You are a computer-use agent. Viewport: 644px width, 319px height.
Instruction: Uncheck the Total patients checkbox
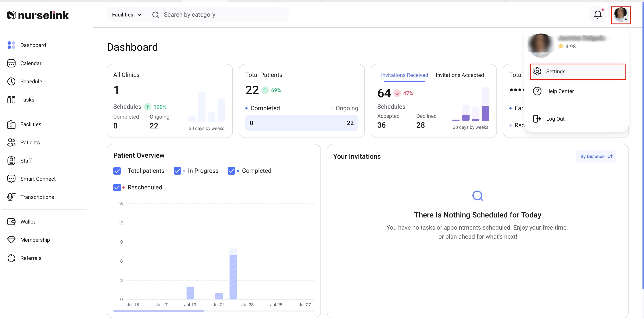pos(117,171)
